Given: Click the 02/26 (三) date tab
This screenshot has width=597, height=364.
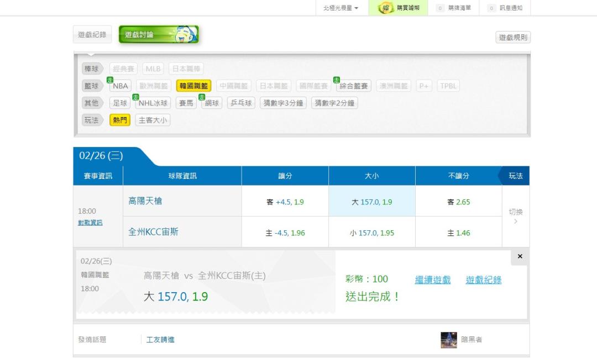Looking at the screenshot, I should (x=101, y=156).
